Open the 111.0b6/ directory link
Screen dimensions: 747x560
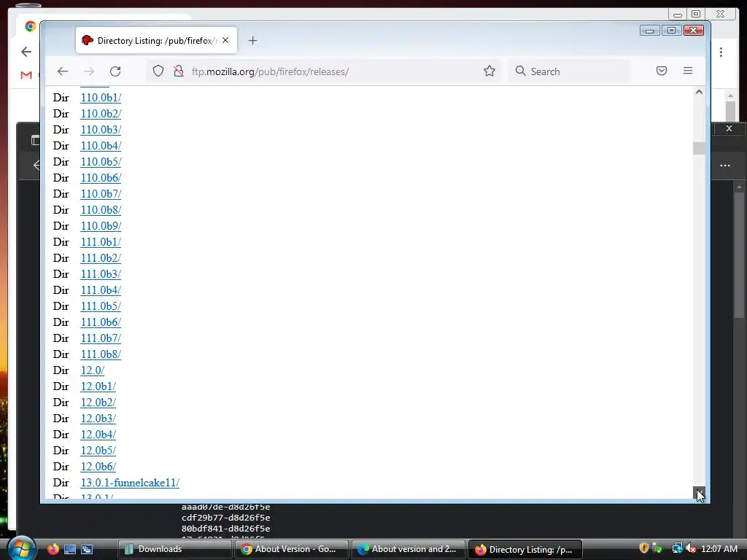101,322
